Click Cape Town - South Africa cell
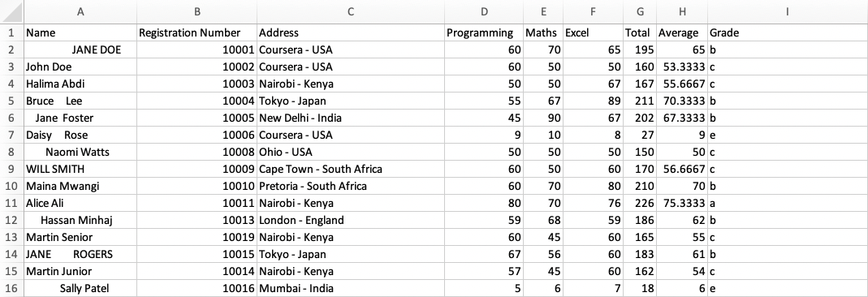Viewport: 868px width, 297px height. pos(351,170)
